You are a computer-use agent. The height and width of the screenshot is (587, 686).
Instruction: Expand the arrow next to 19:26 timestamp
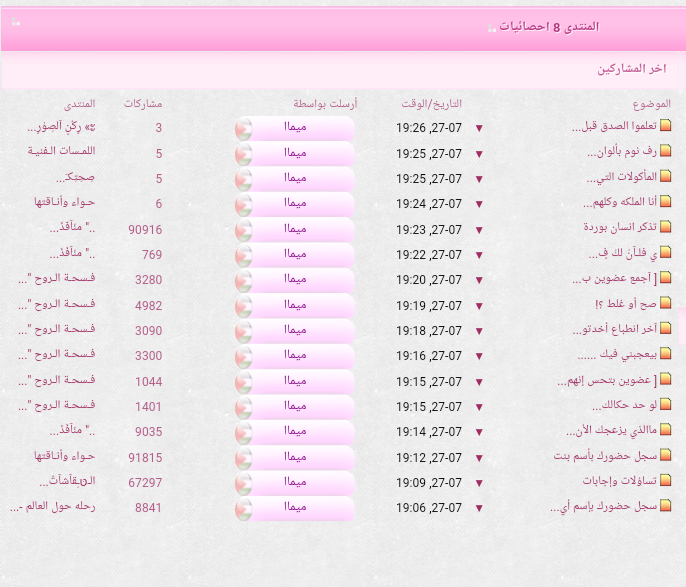click(x=479, y=128)
